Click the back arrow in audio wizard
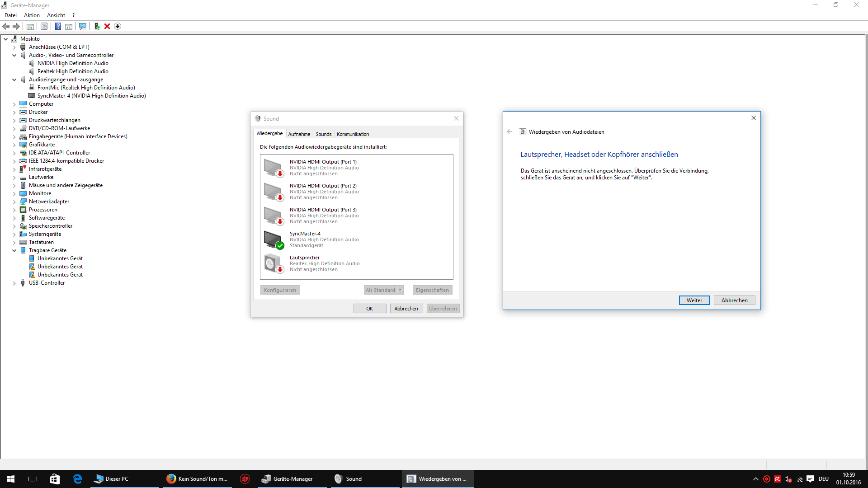 pos(509,132)
